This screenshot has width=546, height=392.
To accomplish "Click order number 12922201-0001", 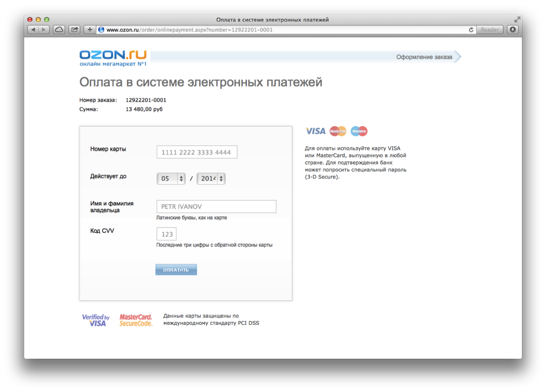I will tap(146, 100).
